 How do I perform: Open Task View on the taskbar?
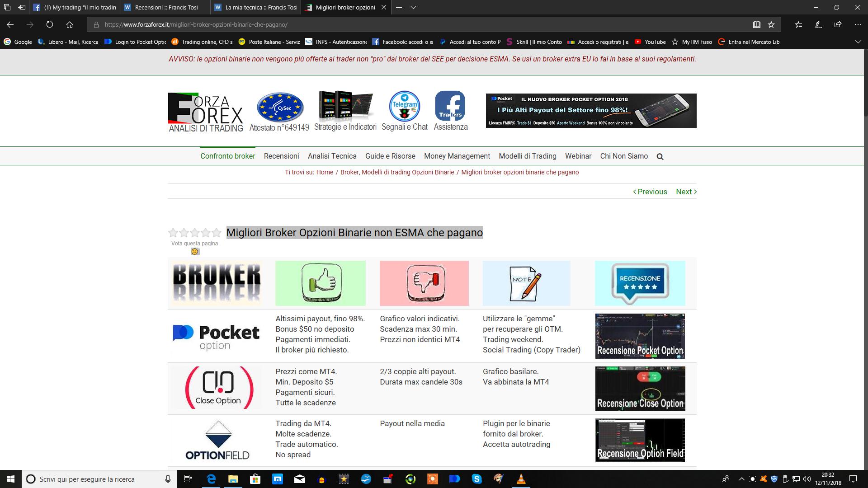pyautogui.click(x=188, y=479)
